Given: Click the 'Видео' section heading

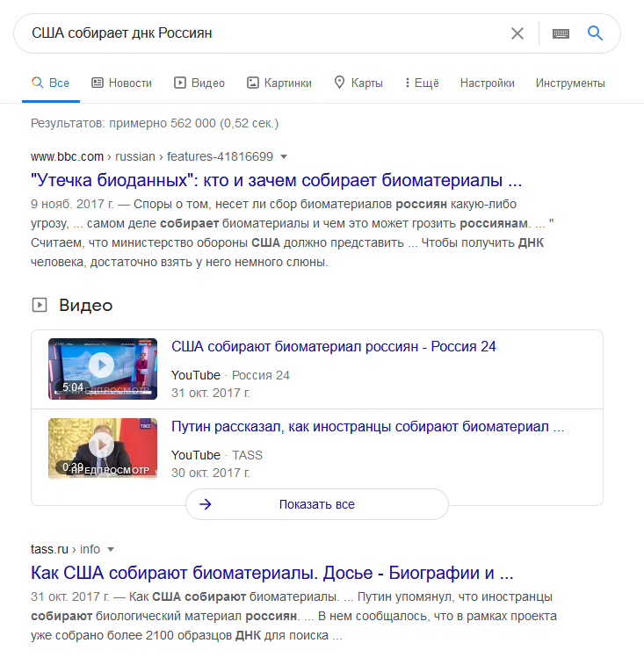Looking at the screenshot, I should click(x=86, y=305).
